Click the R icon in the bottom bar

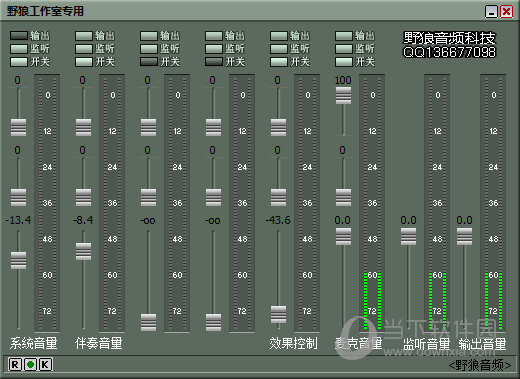pyautogui.click(x=15, y=364)
